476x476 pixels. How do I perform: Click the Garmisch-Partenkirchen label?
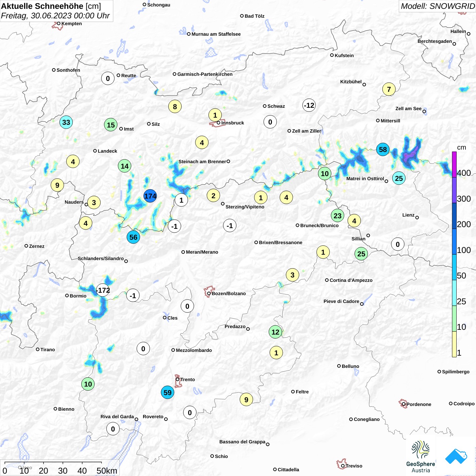pyautogui.click(x=205, y=74)
